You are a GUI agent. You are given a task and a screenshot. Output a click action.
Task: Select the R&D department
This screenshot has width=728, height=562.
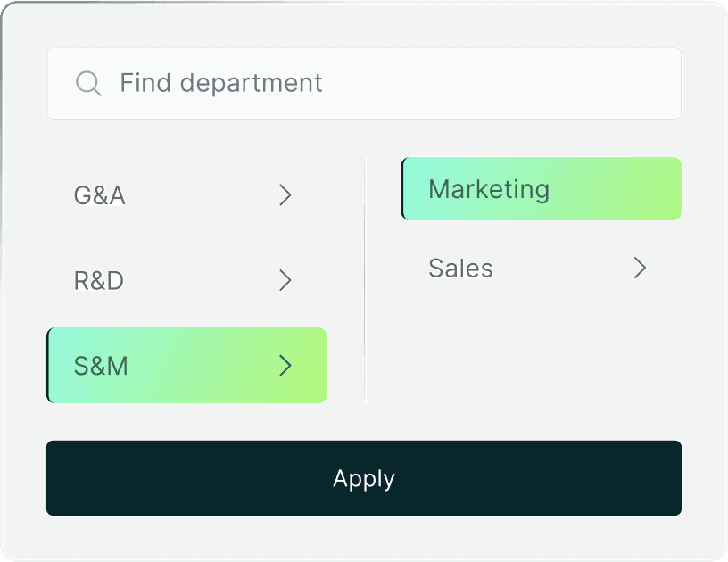[186, 280]
